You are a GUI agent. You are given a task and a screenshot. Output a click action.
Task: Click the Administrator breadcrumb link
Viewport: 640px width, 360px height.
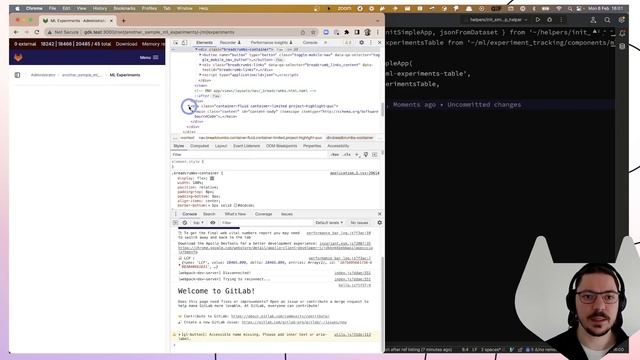[x=43, y=75]
